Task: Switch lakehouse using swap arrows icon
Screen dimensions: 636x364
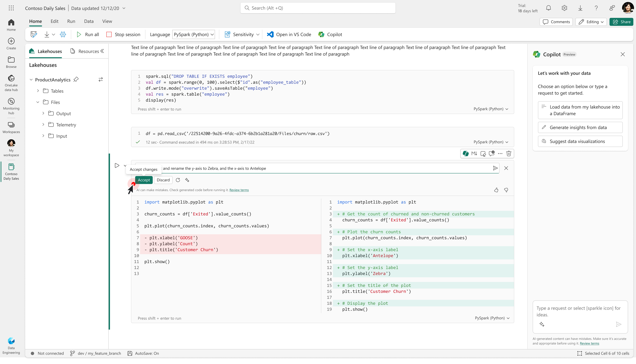Action: pos(101,79)
